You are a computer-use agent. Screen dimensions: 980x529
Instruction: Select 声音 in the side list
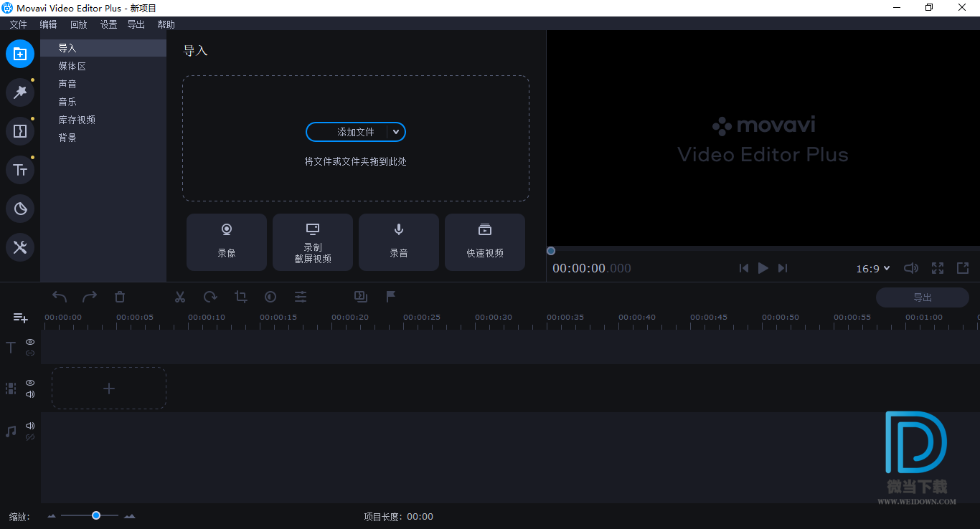[103, 84]
